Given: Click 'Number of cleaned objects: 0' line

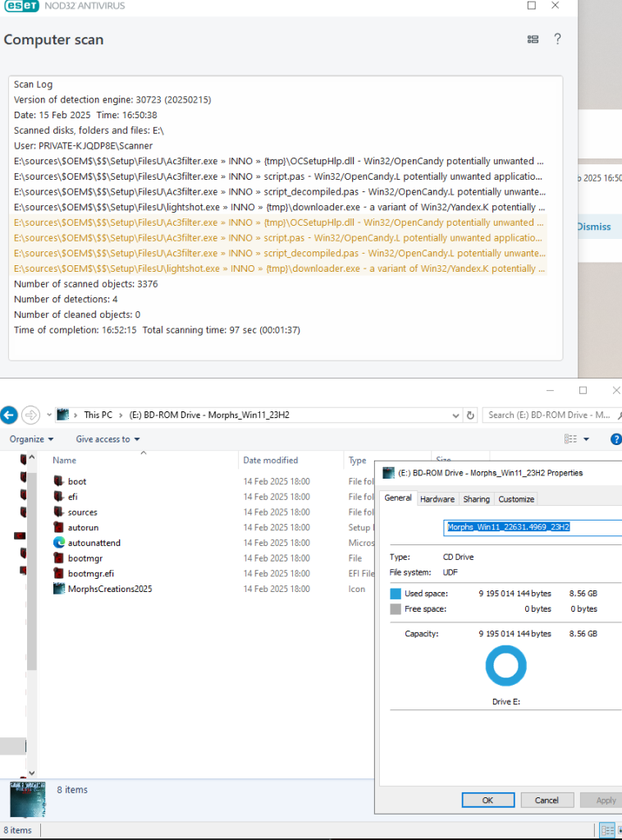Looking at the screenshot, I should coord(77,314).
